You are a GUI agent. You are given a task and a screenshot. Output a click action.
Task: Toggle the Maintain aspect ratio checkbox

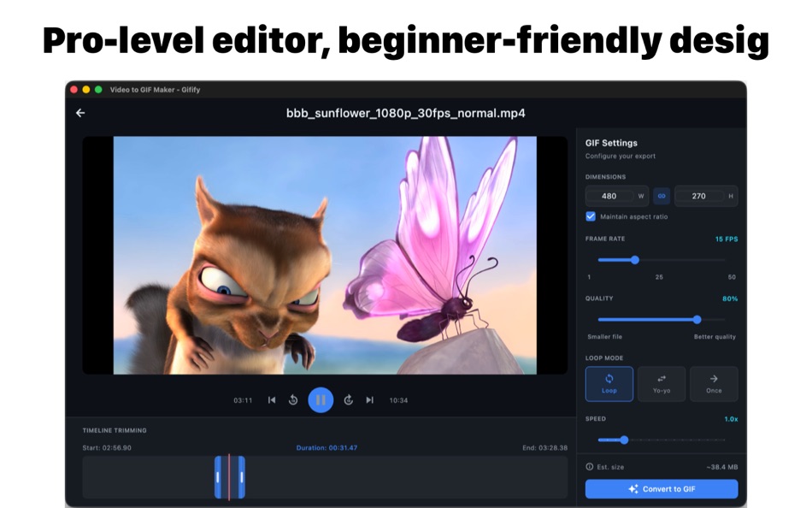tap(589, 217)
